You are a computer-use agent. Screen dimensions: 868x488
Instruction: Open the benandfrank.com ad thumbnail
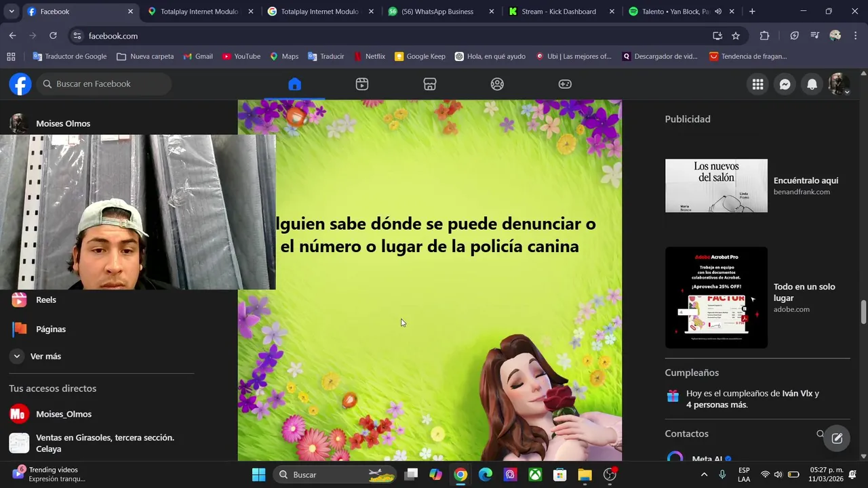716,186
